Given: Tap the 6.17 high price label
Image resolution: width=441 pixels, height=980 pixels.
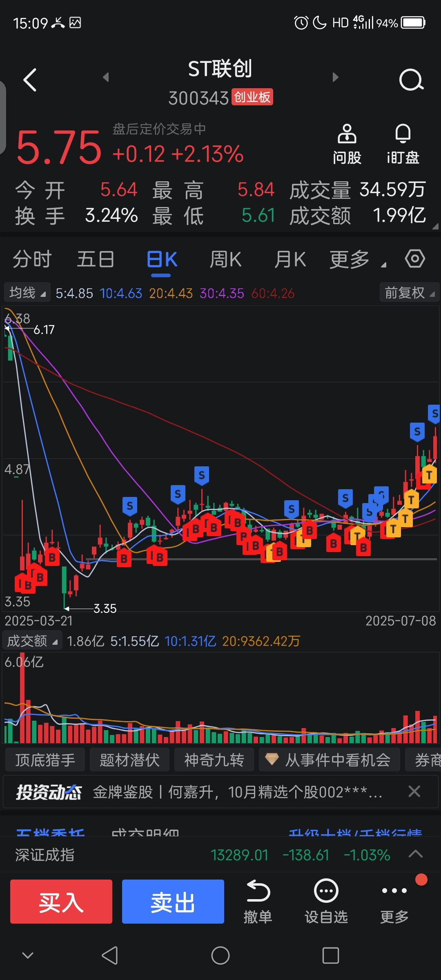Looking at the screenshot, I should tap(44, 330).
